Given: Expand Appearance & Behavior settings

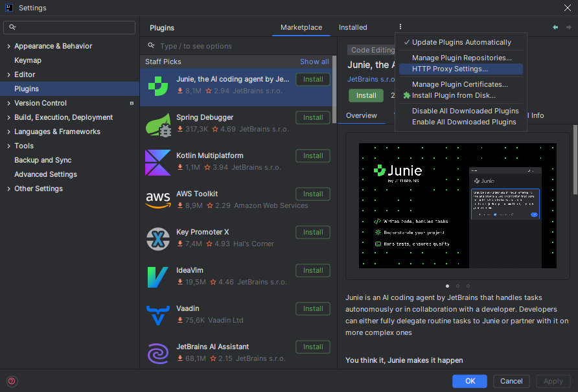Looking at the screenshot, I should [x=8, y=46].
